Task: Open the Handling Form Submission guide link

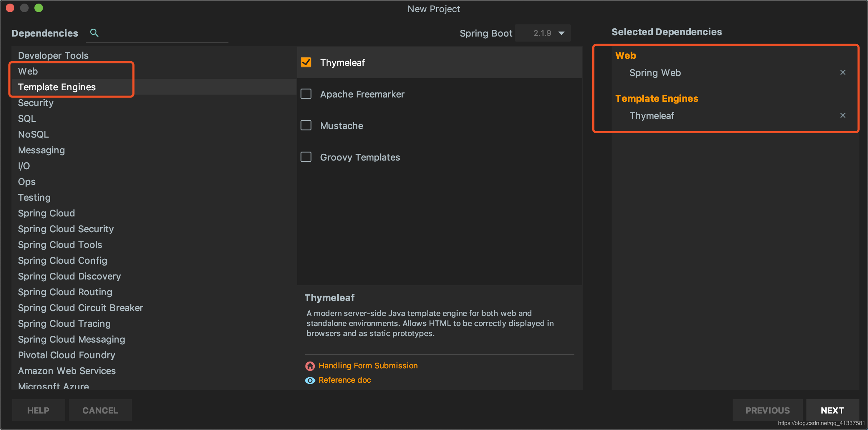Action: tap(368, 366)
